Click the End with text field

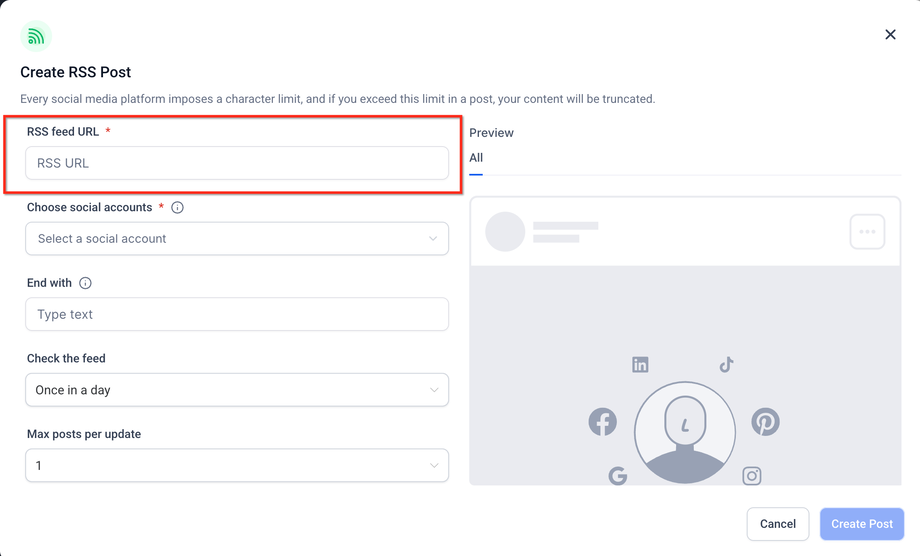[237, 314]
